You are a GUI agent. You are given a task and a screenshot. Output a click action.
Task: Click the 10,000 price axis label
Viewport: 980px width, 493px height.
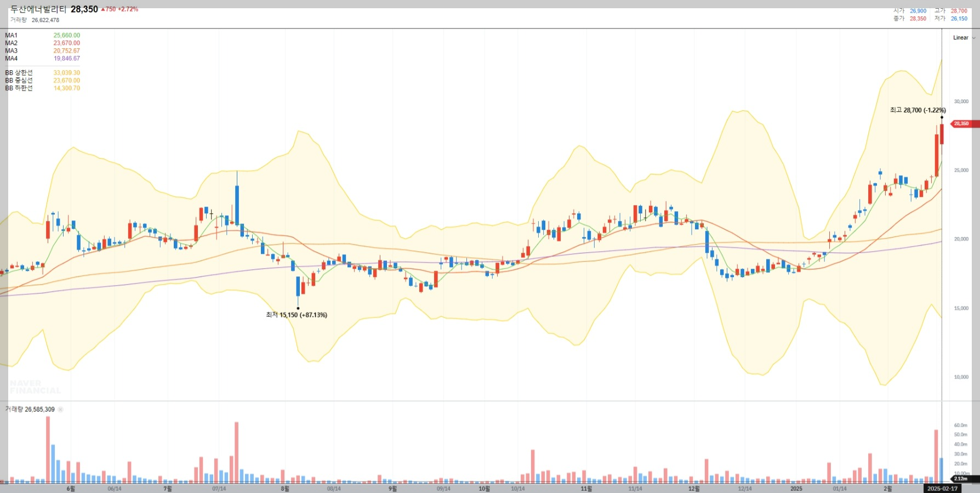961,377
